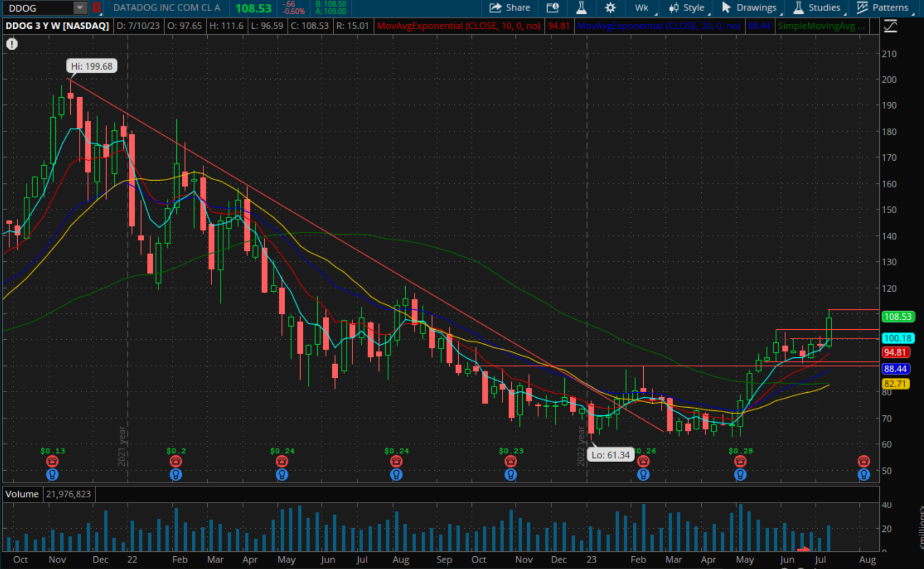Click the 94.81 value beside red study label
The width and height of the screenshot is (924, 569).
(x=559, y=26)
